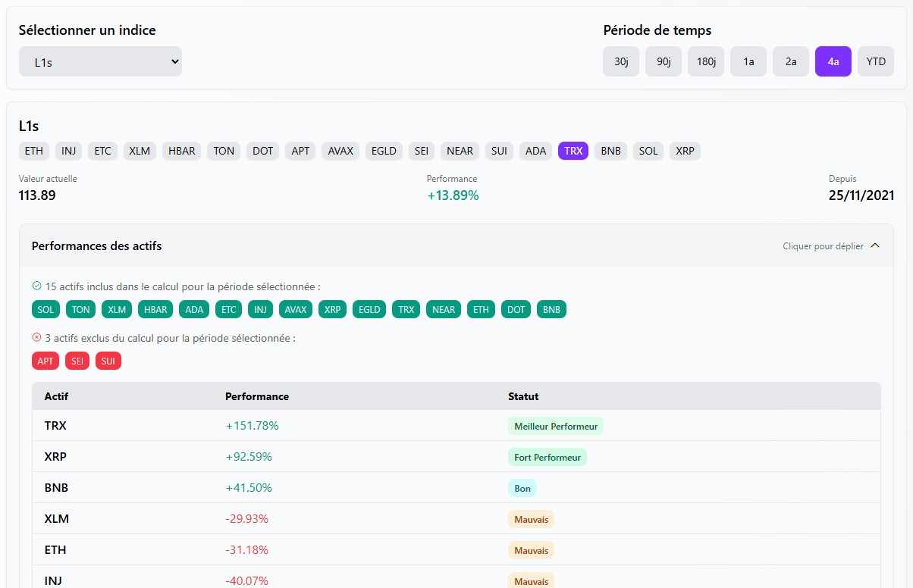The image size is (913, 588).
Task: Click the green TON included badge
Action: point(80,309)
